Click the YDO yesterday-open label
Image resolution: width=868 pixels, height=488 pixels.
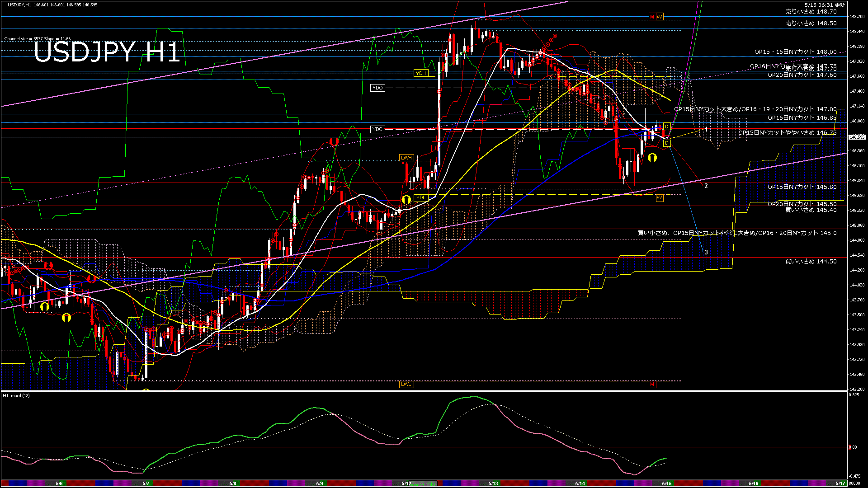[377, 88]
